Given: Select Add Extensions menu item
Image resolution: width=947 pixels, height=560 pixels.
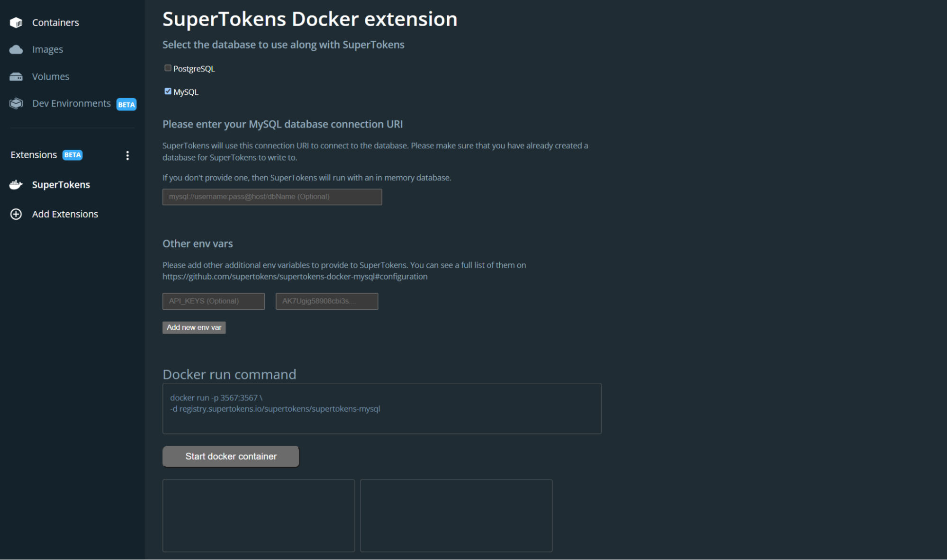Looking at the screenshot, I should [64, 213].
